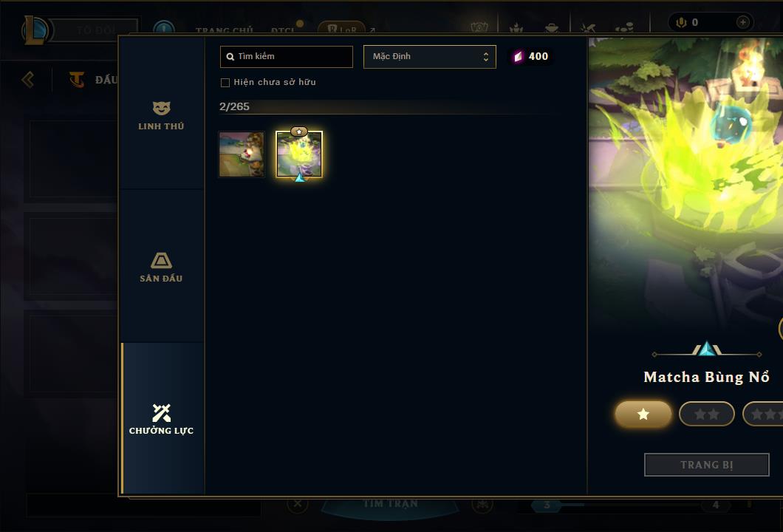Screen dimensions: 783x532
Task: Tick the Hiện chưa sở hữu checkbox
Action: [x=225, y=83]
